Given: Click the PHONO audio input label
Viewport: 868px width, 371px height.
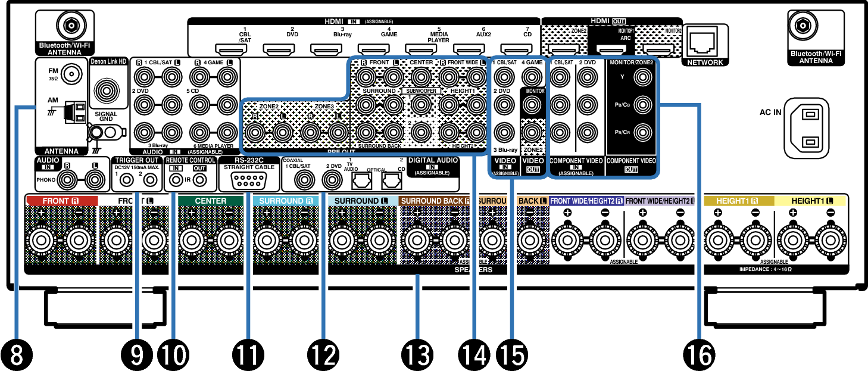Looking at the screenshot, I should coord(45,177).
